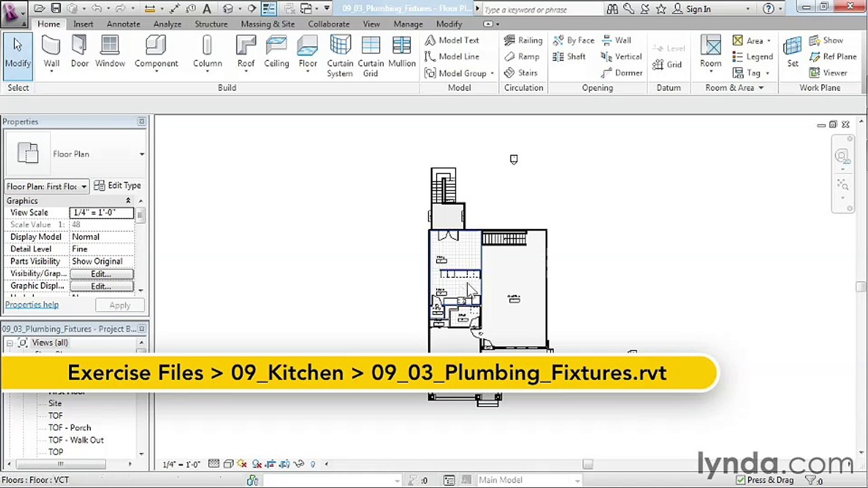Click Edit for Graphic Display options
This screenshot has width=868, height=488.
coord(101,286)
